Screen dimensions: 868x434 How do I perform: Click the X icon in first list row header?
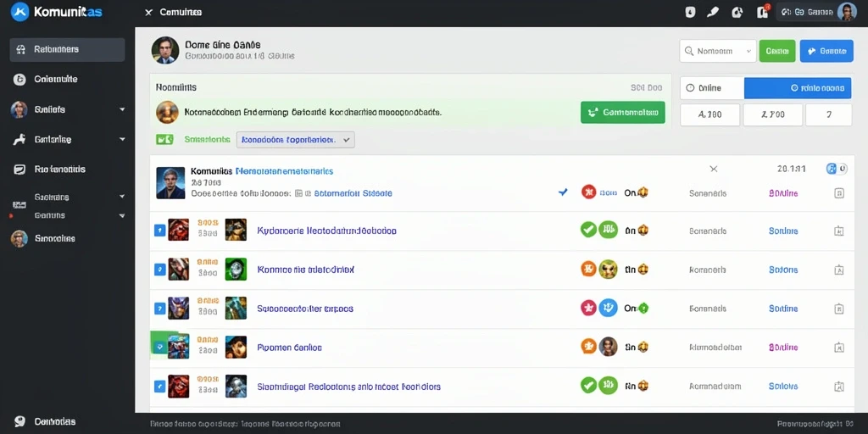[x=714, y=169]
